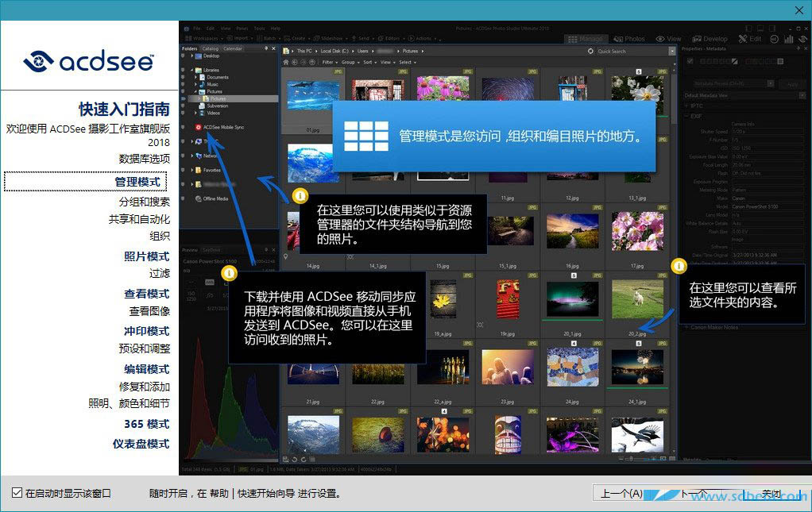Open the Filter dropdown in the file list toolbar

pyautogui.click(x=328, y=62)
